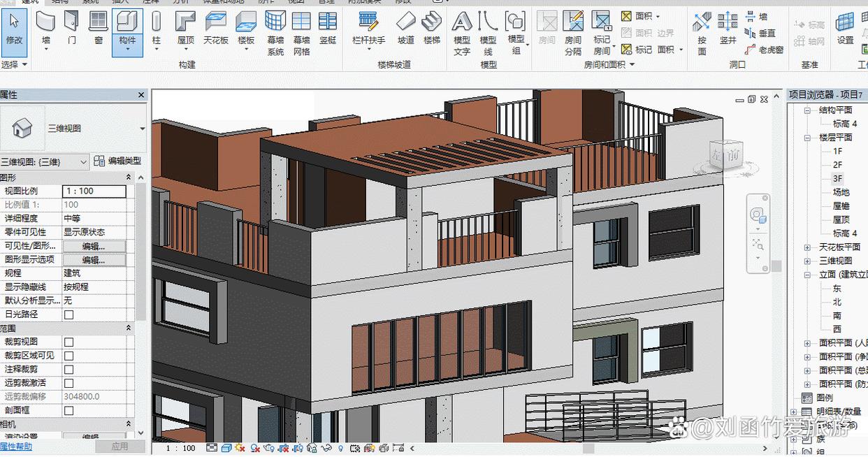Enable the 远剪裁激活 checkbox

(x=68, y=383)
